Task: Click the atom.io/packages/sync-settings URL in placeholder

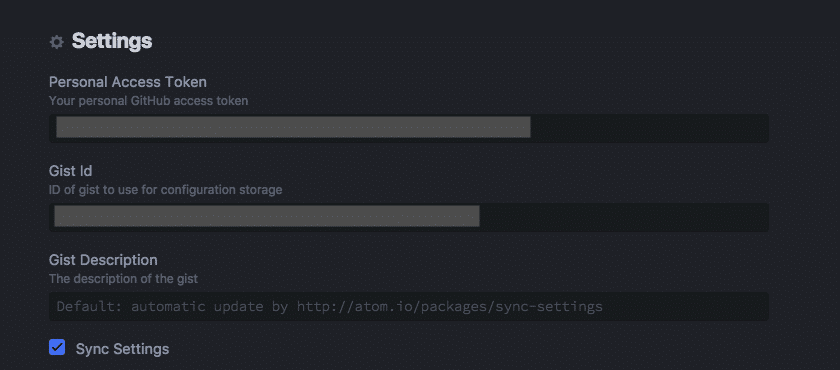Action: (x=450, y=306)
